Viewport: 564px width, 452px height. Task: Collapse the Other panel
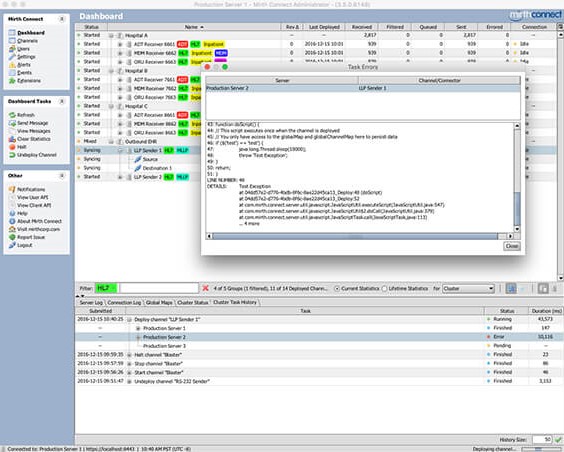62,175
